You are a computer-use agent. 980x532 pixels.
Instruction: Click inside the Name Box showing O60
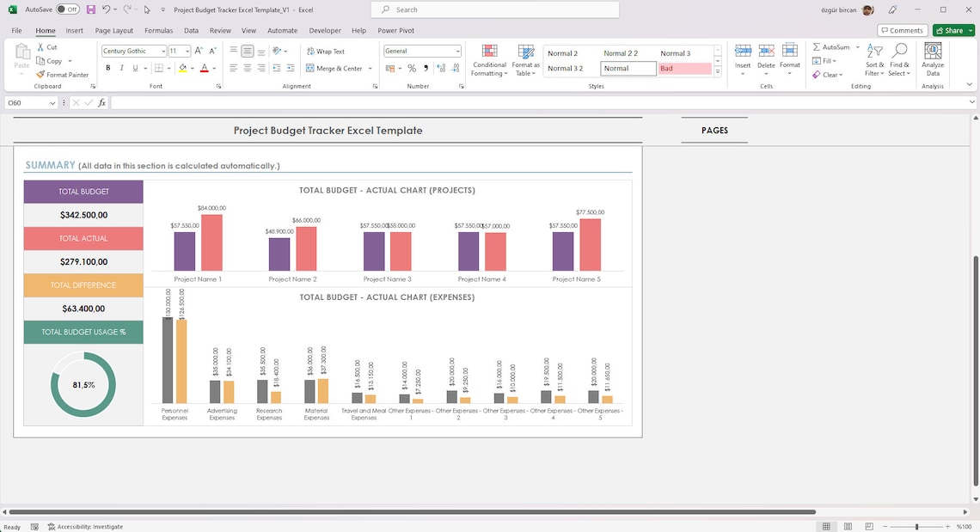26,102
